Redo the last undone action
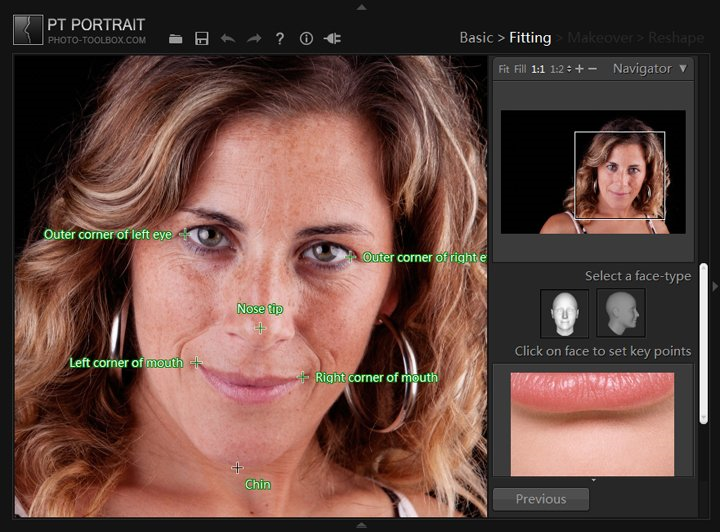 point(254,39)
